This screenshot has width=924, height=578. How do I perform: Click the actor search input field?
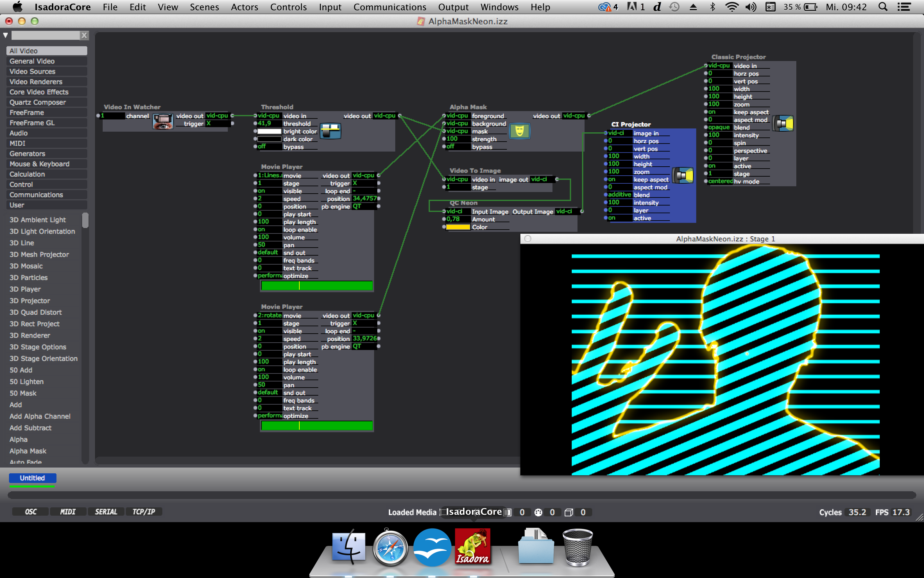click(x=46, y=36)
